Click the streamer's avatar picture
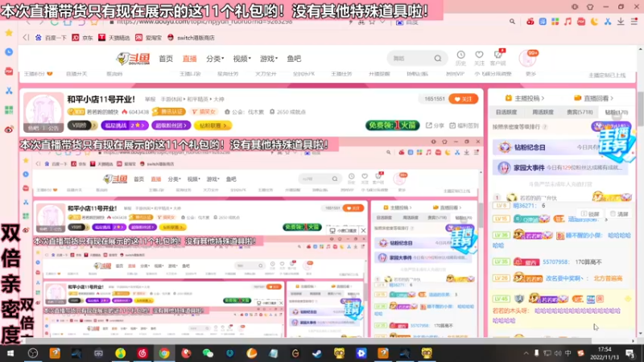This screenshot has height=362, width=644. [43, 113]
